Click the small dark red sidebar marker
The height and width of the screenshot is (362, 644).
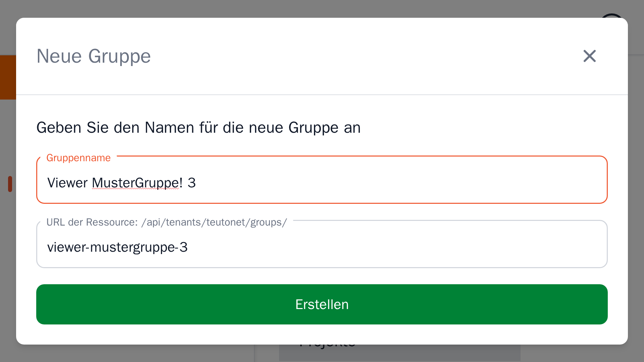click(10, 184)
